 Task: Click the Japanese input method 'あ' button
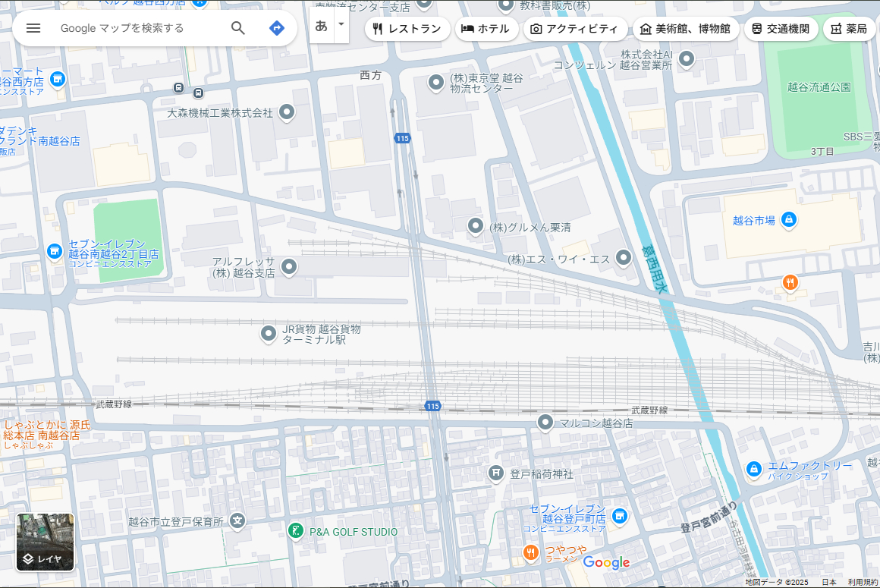(321, 25)
